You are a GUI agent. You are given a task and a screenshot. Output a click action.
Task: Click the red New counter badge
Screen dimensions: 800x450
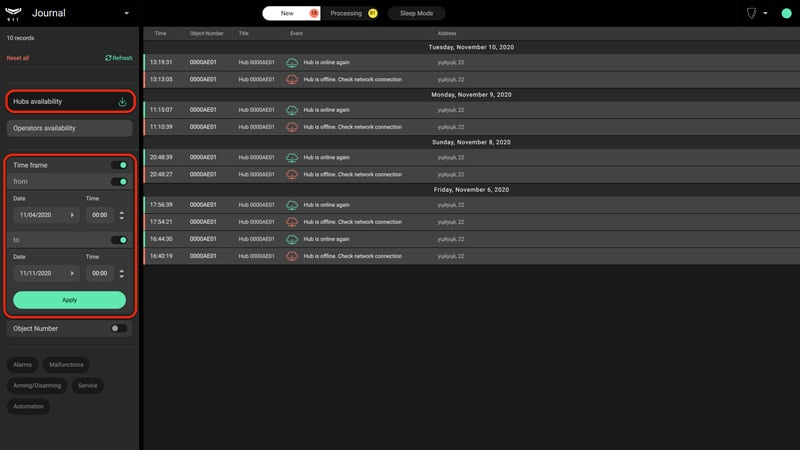pos(314,13)
